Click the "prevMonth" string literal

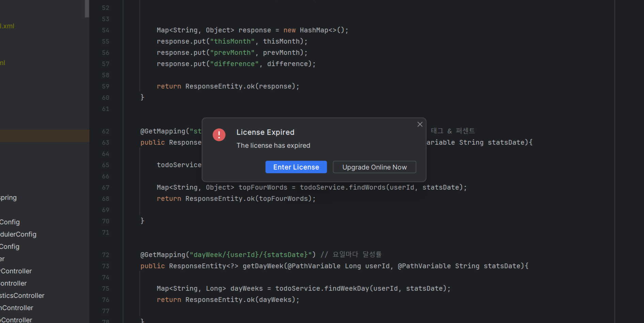pos(232,53)
